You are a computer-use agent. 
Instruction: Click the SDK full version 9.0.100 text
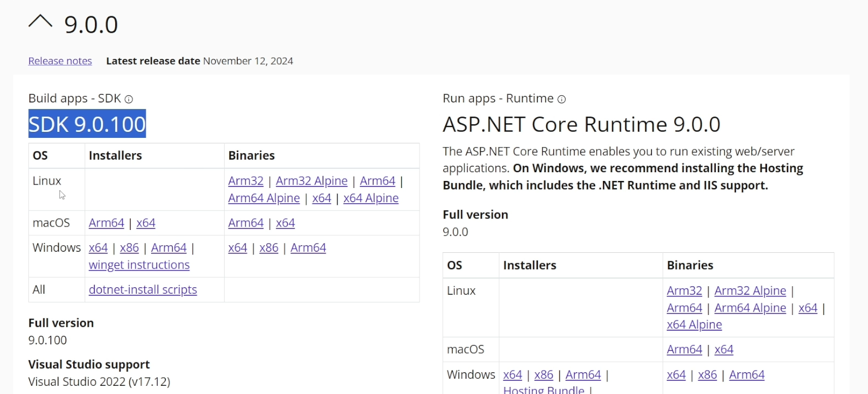click(47, 340)
